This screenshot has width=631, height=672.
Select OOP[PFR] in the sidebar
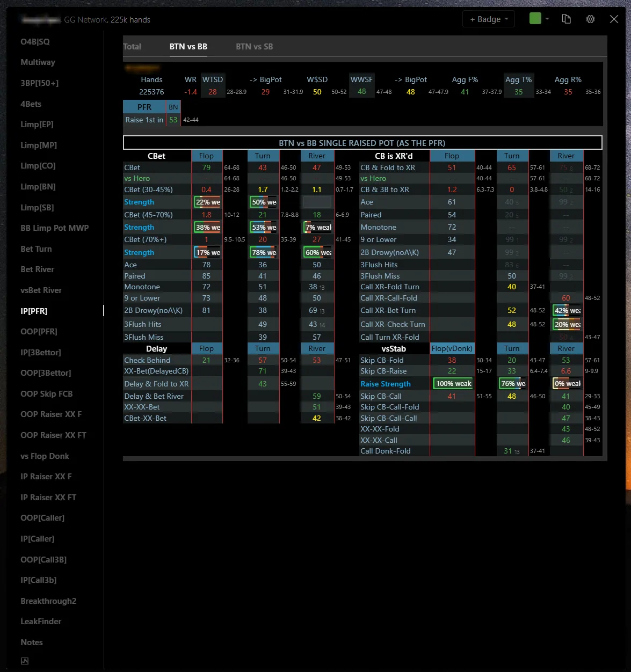tap(39, 332)
